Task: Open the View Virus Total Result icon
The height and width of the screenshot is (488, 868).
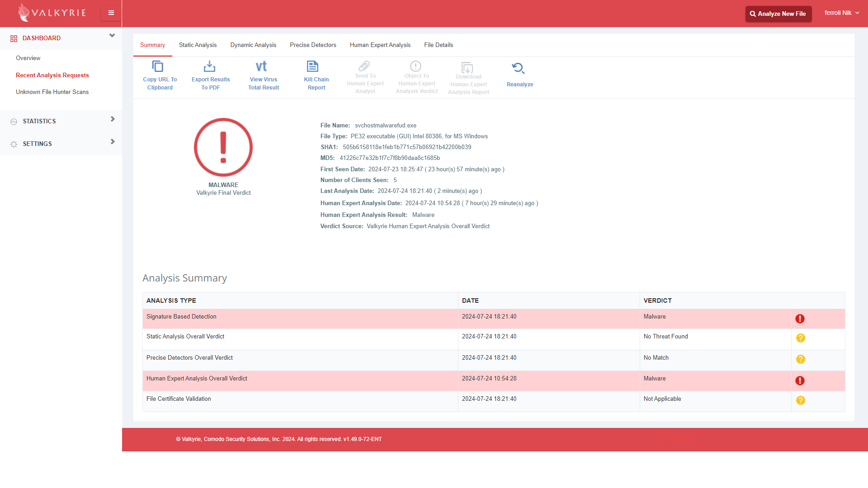Action: (x=261, y=66)
